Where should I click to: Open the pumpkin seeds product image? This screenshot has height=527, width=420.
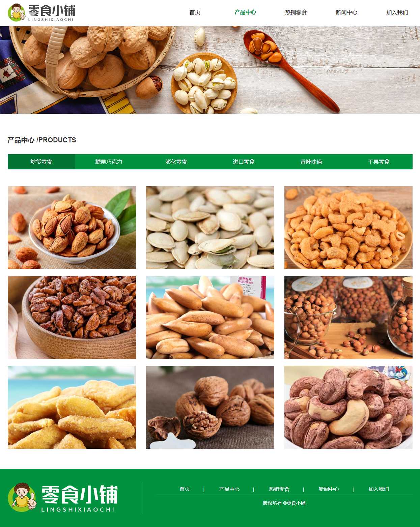[x=210, y=228]
